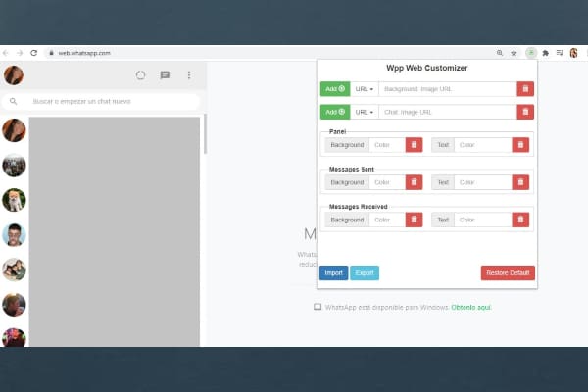Click the Background Image URL field

448,89
